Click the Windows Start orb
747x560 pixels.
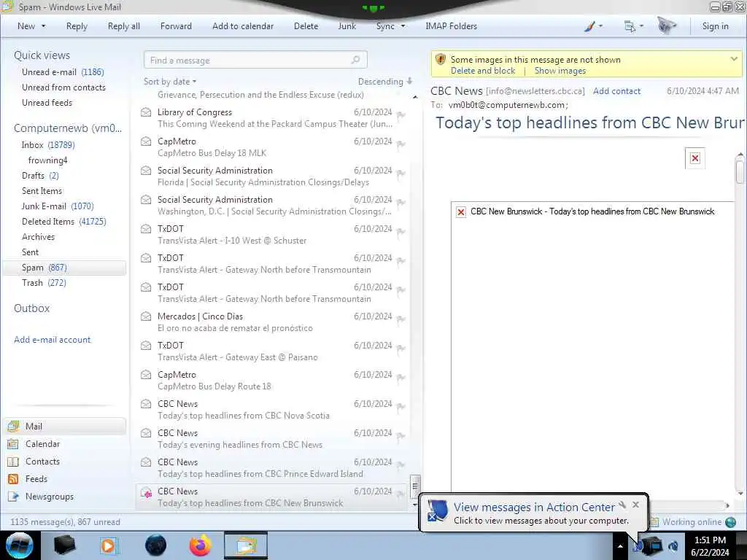tap(20, 545)
